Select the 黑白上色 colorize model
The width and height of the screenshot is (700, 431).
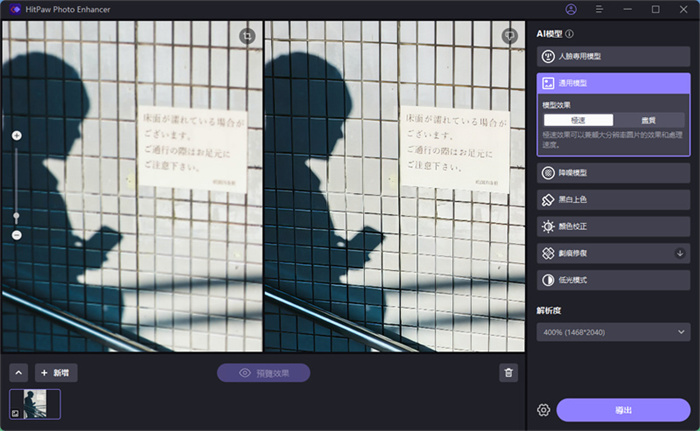[613, 200]
